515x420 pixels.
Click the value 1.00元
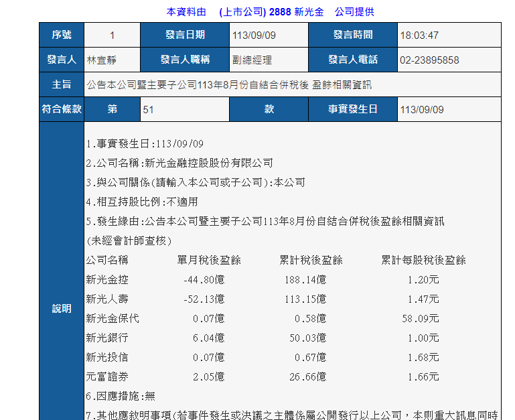(423, 338)
